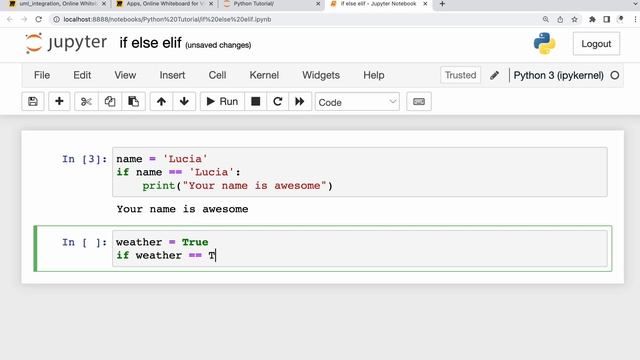Insert a cell below with plus icon

point(59,101)
